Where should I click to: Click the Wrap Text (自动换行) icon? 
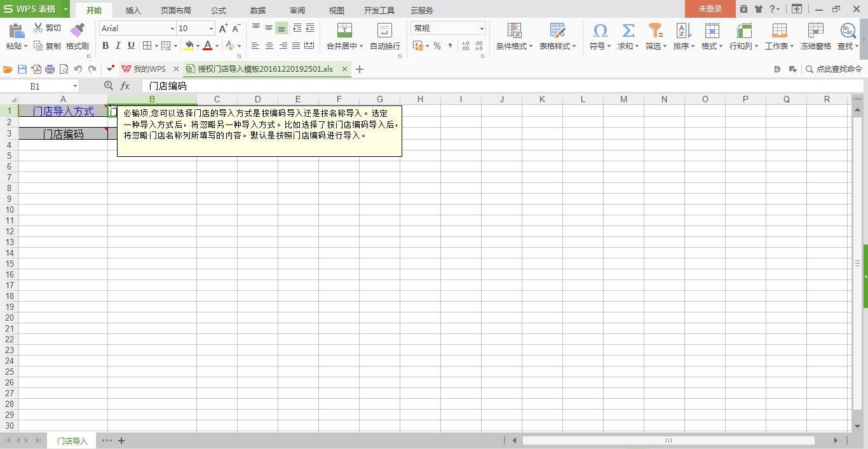point(384,30)
